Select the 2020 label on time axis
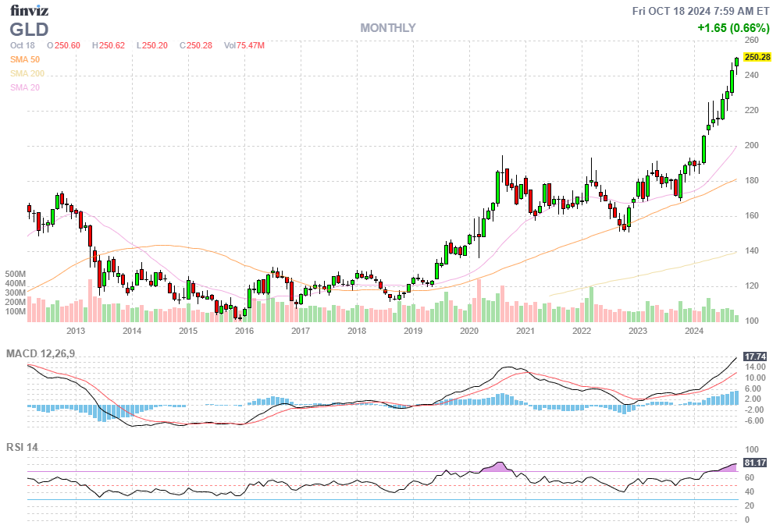This screenshot has width=780, height=532. point(468,331)
